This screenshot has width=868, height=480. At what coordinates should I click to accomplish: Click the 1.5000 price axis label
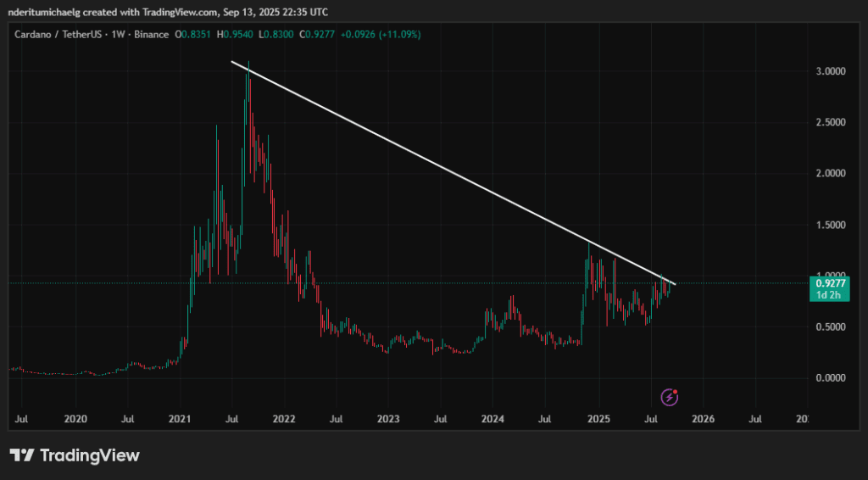(831, 225)
